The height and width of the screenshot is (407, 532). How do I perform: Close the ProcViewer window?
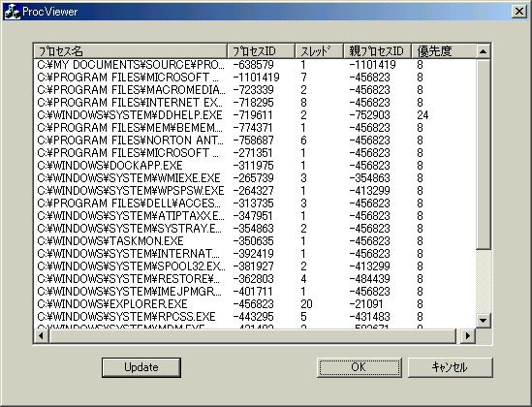[x=519, y=12]
